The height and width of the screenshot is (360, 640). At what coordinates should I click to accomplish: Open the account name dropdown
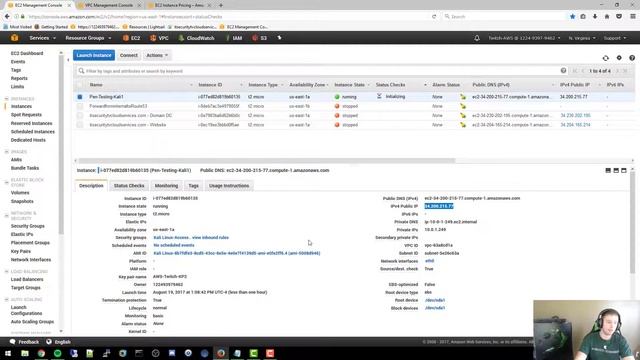pyautogui.click(x=524, y=38)
